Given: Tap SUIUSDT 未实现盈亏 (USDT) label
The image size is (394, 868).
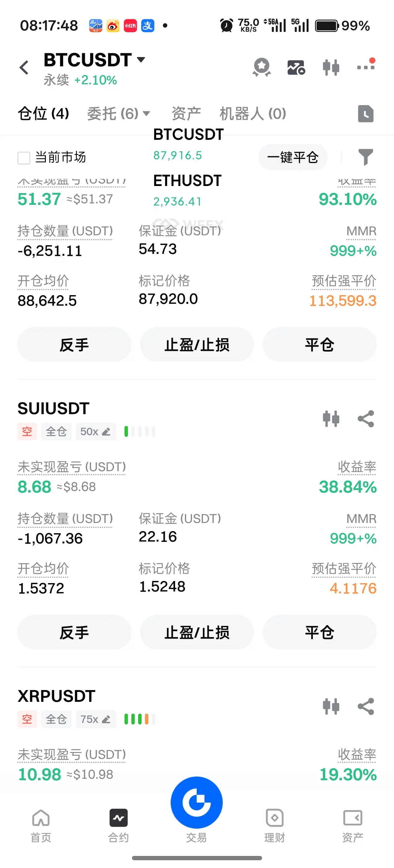Looking at the screenshot, I should (x=72, y=467).
